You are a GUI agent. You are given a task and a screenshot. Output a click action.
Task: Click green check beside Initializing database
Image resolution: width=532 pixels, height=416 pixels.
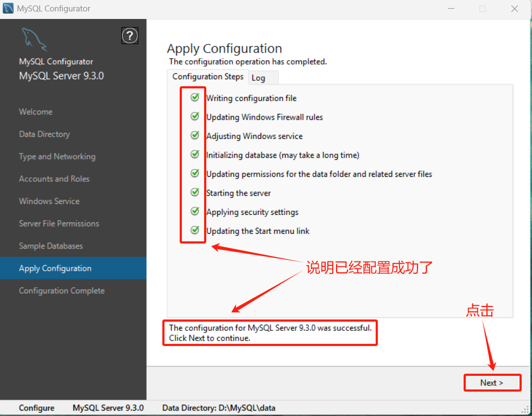point(195,155)
